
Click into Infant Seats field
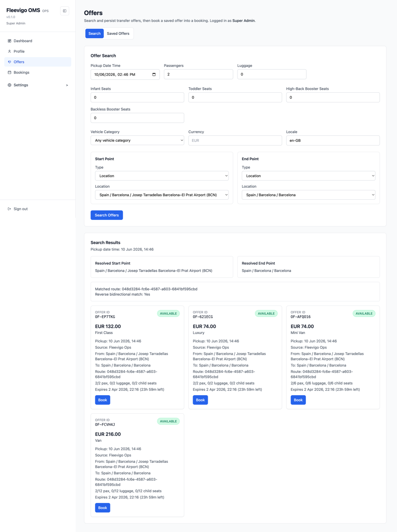point(137,97)
